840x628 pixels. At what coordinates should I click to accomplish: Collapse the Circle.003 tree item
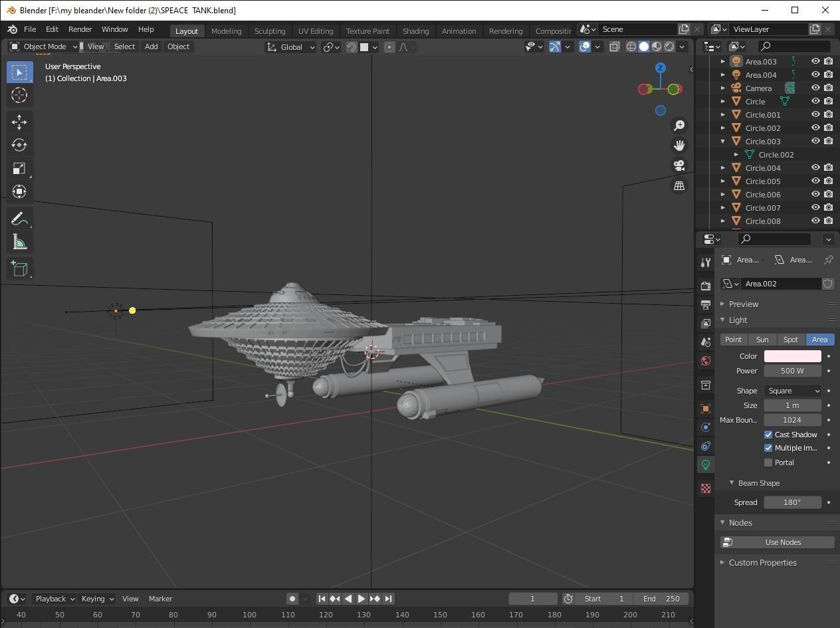(x=723, y=141)
